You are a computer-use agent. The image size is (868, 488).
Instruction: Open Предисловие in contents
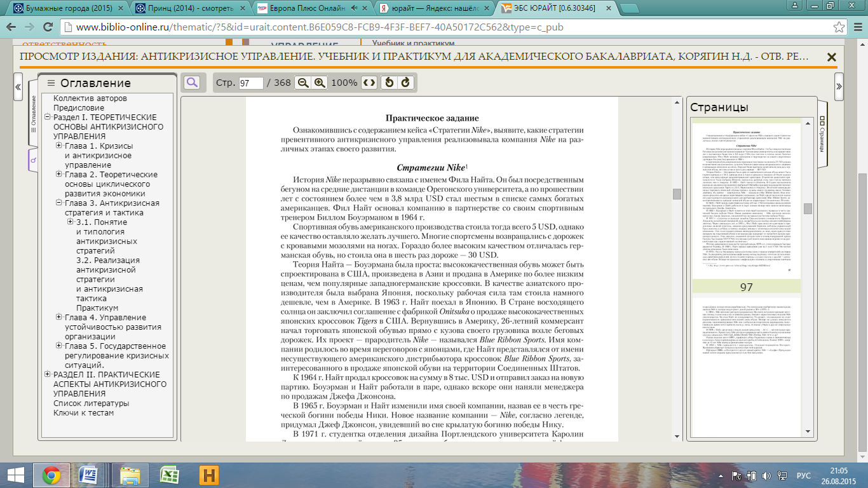(79, 108)
